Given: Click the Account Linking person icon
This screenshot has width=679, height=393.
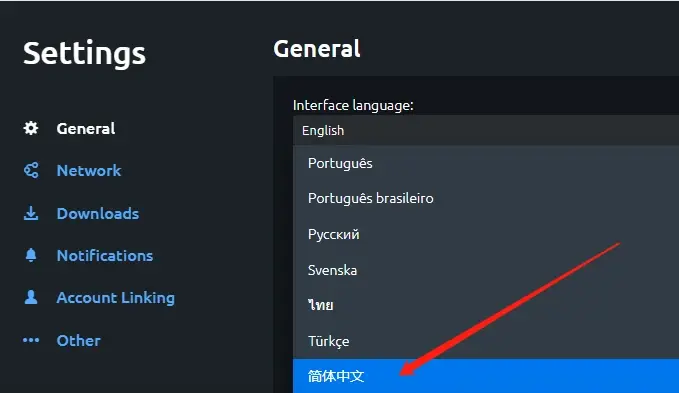Looking at the screenshot, I should coord(31,297).
